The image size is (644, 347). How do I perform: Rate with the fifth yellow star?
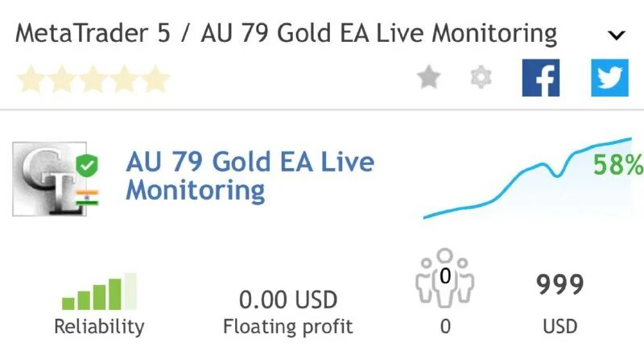tap(155, 79)
